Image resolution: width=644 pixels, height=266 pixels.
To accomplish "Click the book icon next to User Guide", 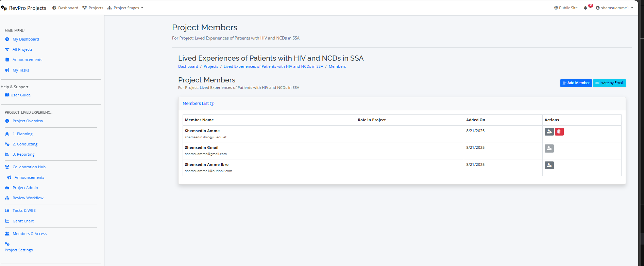I will pyautogui.click(x=7, y=95).
